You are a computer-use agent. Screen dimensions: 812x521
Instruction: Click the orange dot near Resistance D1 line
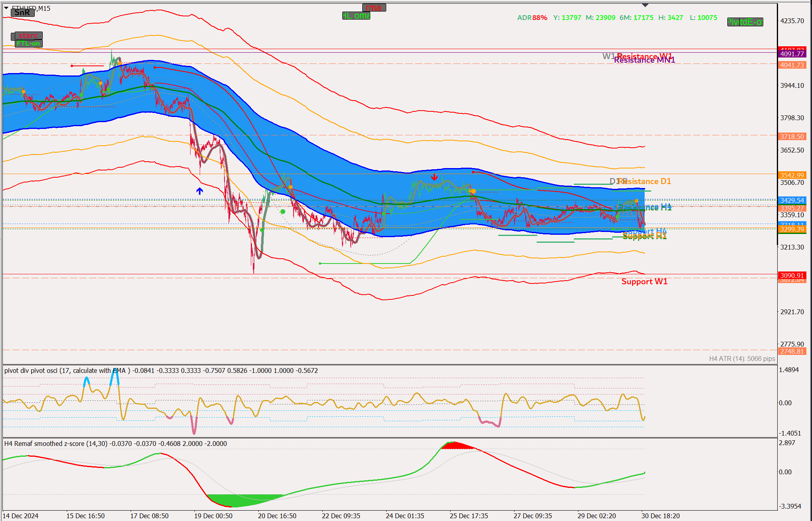click(473, 192)
